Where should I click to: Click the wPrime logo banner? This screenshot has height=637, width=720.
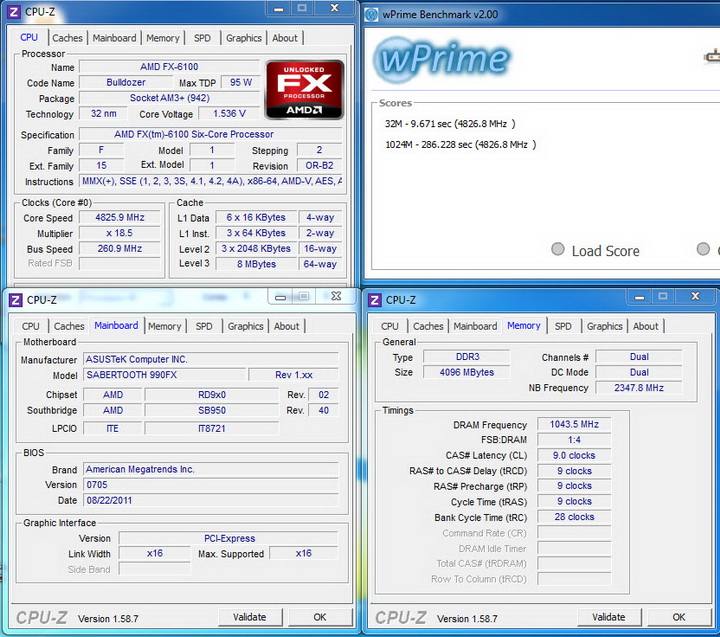(442, 59)
